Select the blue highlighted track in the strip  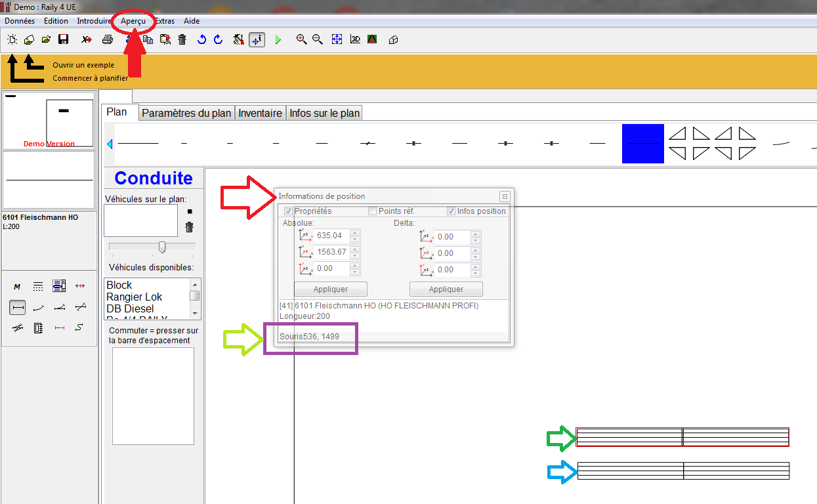click(x=643, y=144)
